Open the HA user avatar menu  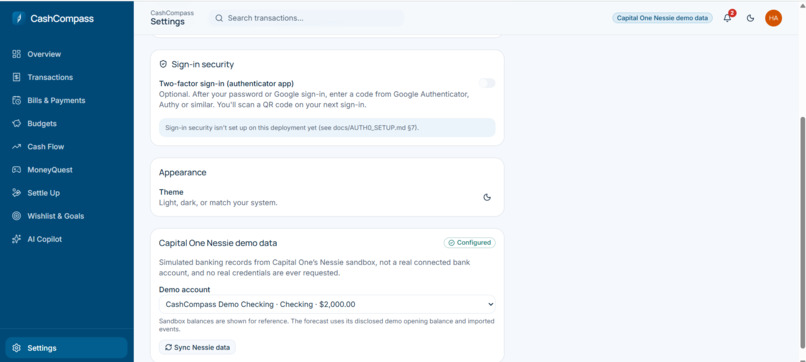coord(773,18)
